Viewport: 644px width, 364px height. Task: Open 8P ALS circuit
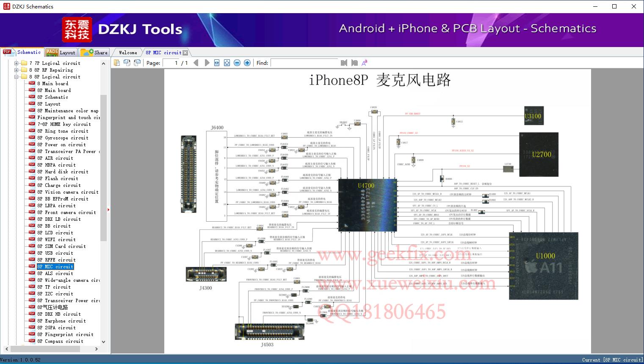[55, 273]
